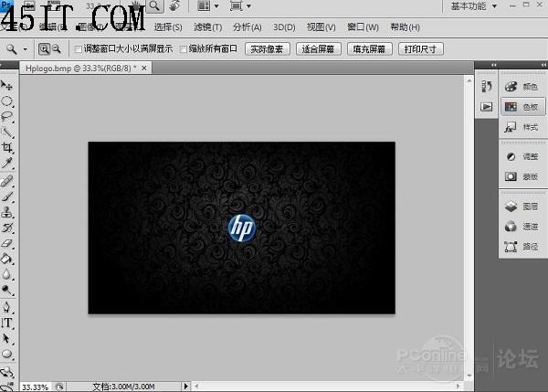Select the Eyedropper tool
This screenshot has height=392, width=548.
coord(6,163)
